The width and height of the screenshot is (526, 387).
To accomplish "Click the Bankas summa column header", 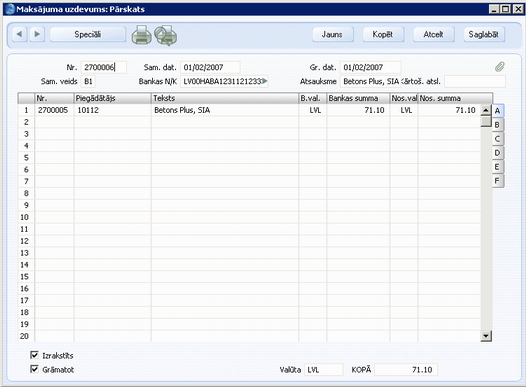I will pyautogui.click(x=358, y=98).
